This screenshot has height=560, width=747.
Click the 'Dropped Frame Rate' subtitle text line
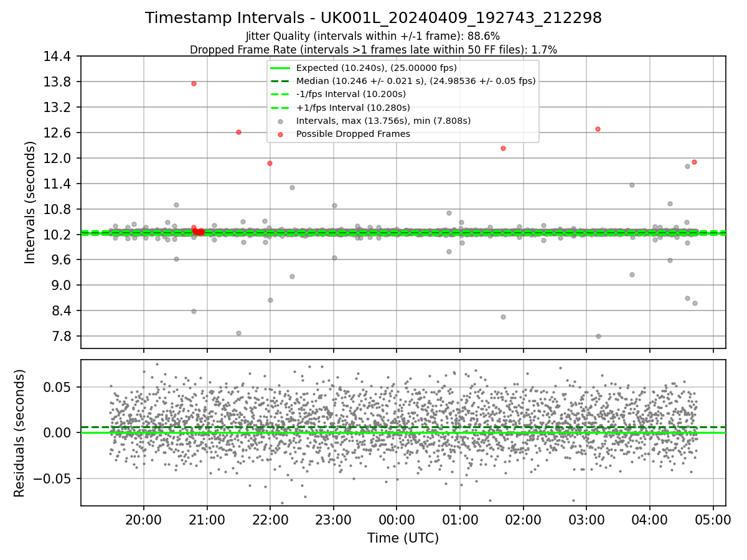click(x=374, y=49)
